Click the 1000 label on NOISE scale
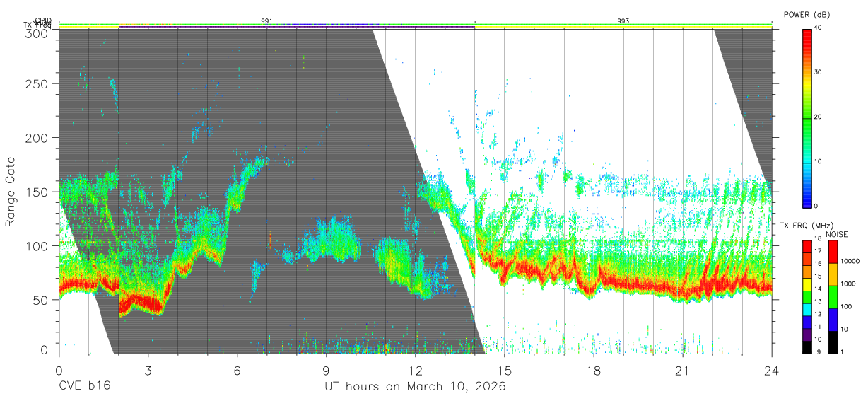 click(x=848, y=284)
